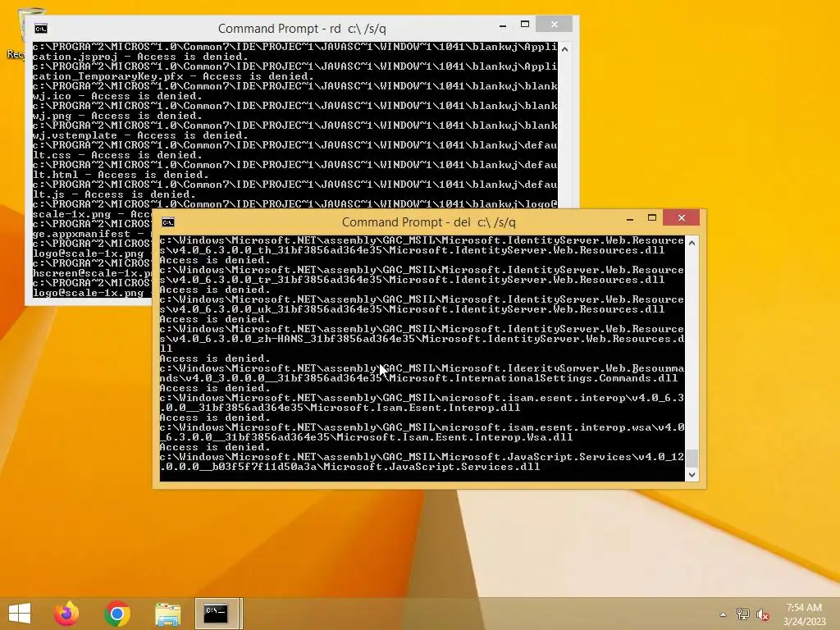The height and width of the screenshot is (630, 840).
Task: Click title bar 'Command Prompt - rd c:\ /s/q'
Action: [302, 29]
